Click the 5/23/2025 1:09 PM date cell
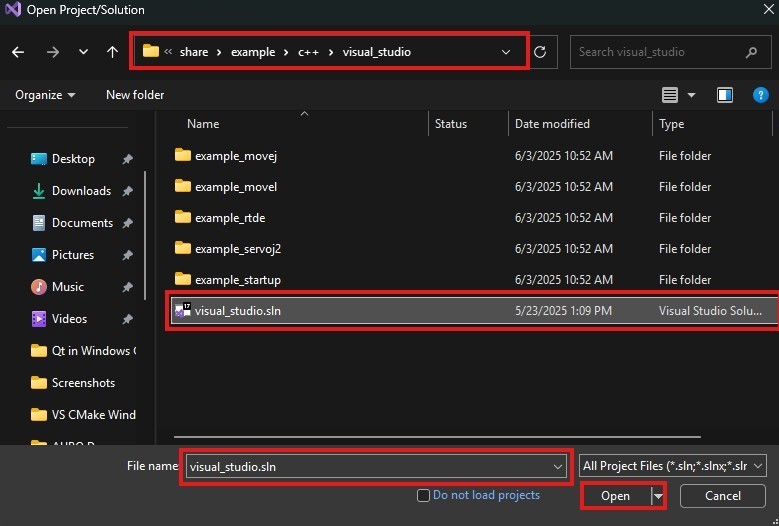 (563, 311)
